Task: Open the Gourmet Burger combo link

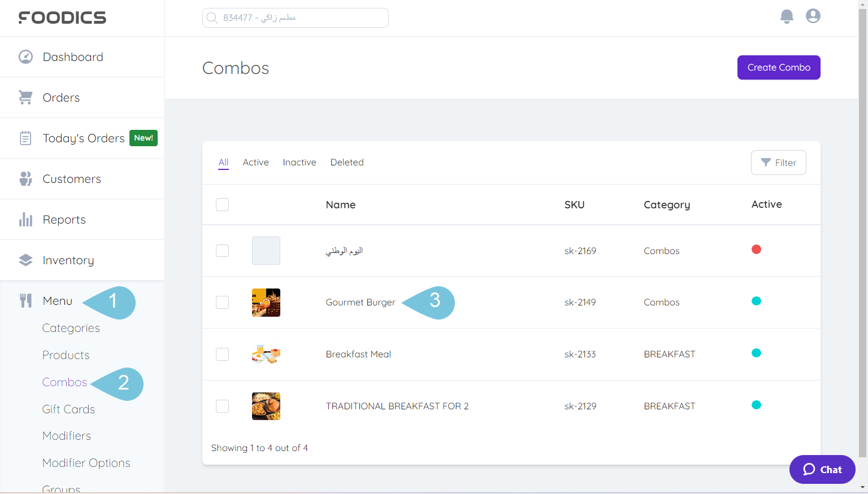Action: click(360, 302)
